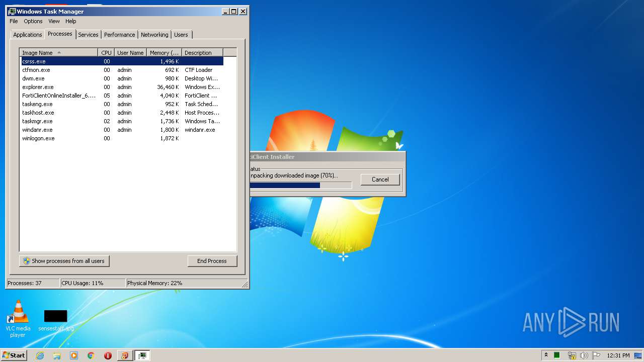This screenshot has height=362, width=644.
Task: Click green Task Manager CPU tray icon
Action: (x=557, y=355)
